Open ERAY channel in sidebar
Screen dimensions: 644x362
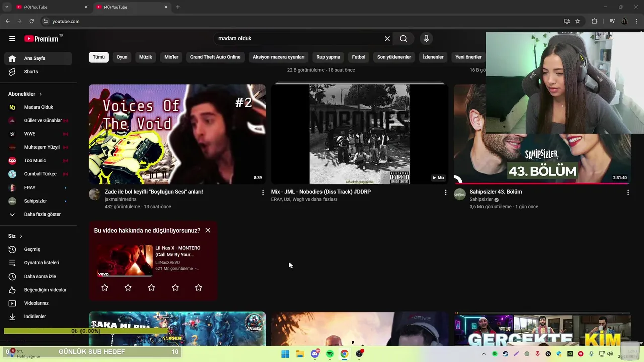point(38,188)
